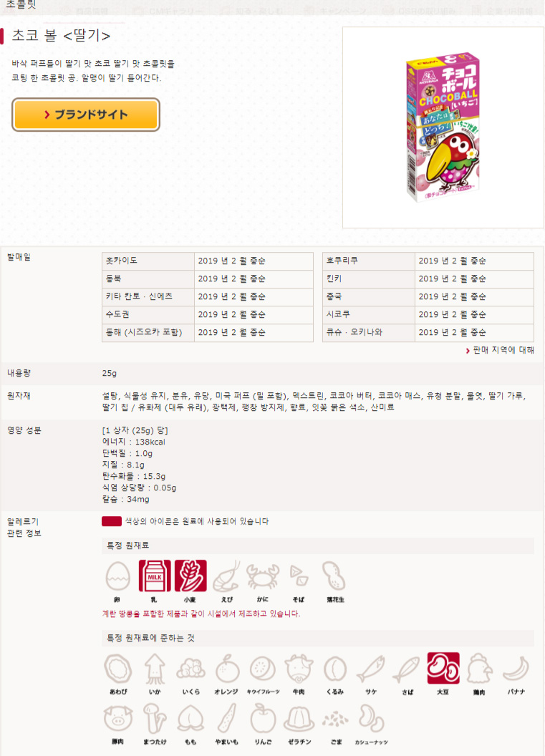Click the red soybean allergen icon
Image resolution: width=545 pixels, height=756 pixels.
point(443,668)
